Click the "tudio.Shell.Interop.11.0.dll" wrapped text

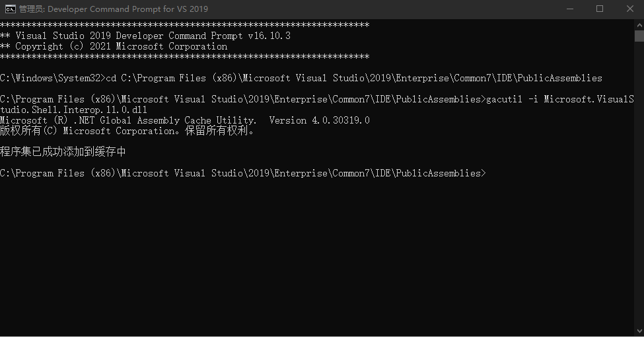coord(73,110)
